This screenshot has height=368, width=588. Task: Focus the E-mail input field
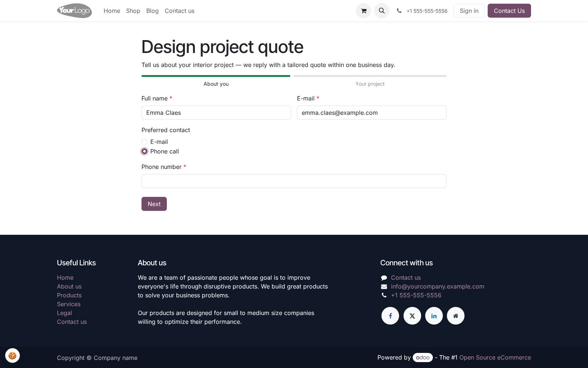(x=372, y=113)
